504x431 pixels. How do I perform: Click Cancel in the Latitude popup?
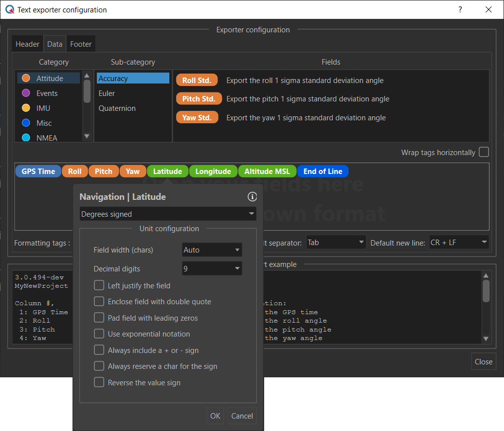(x=242, y=416)
